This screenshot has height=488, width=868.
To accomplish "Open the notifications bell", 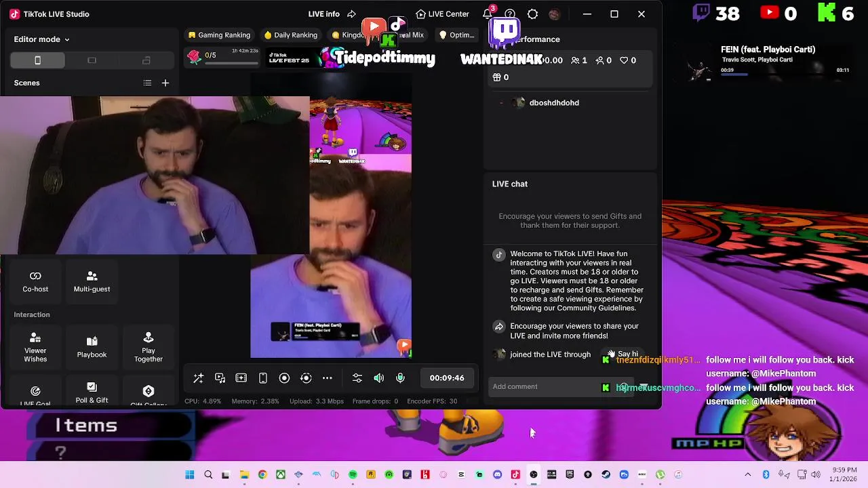I will coord(488,14).
